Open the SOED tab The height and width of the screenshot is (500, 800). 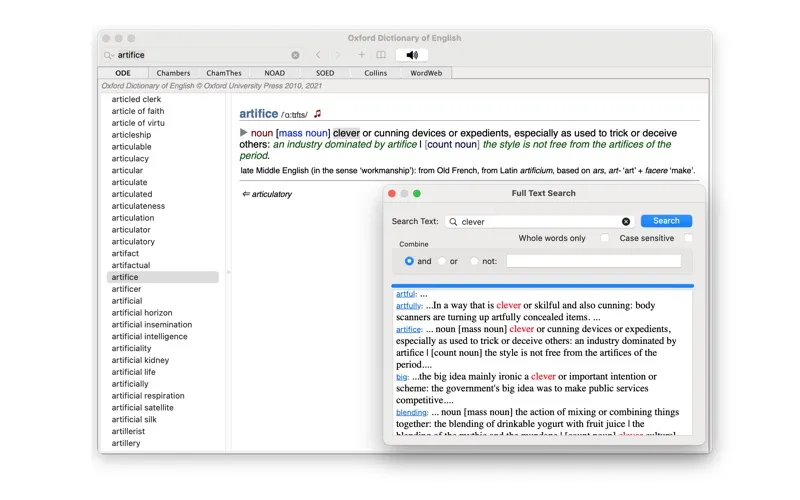[325, 73]
